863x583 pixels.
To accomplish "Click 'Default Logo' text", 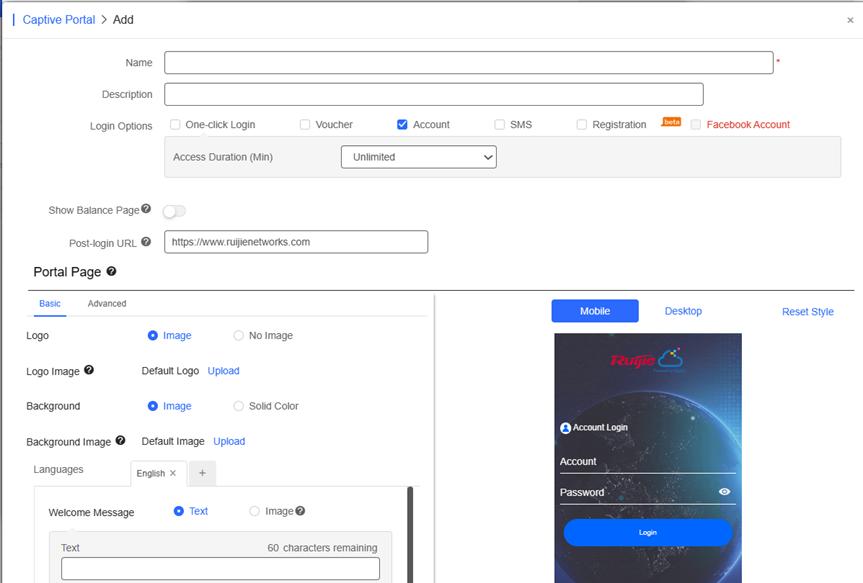I will tap(170, 370).
